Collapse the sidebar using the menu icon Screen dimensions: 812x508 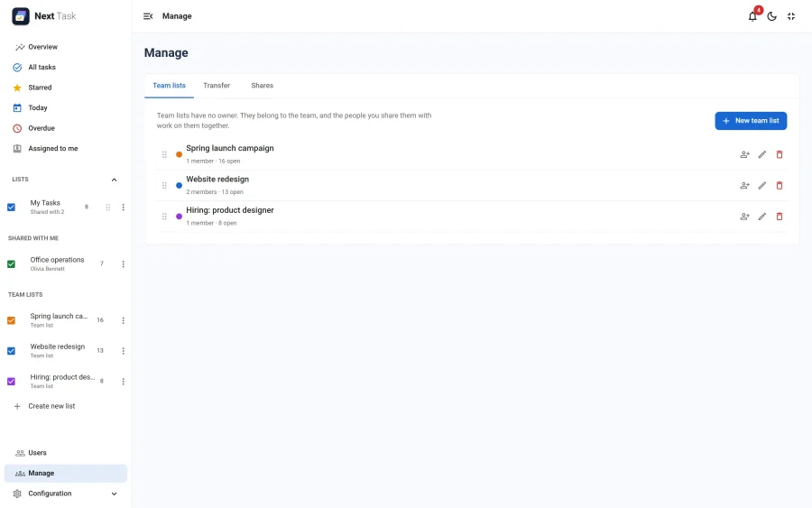coord(148,16)
